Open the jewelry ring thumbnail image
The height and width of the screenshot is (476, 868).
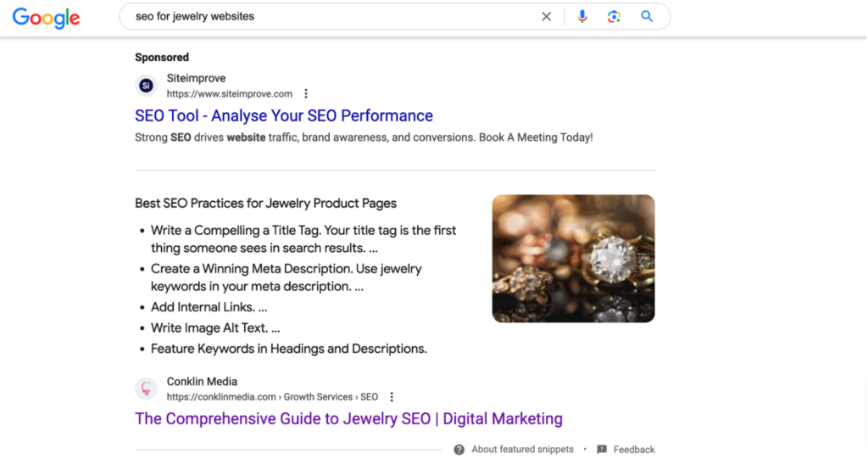573,258
